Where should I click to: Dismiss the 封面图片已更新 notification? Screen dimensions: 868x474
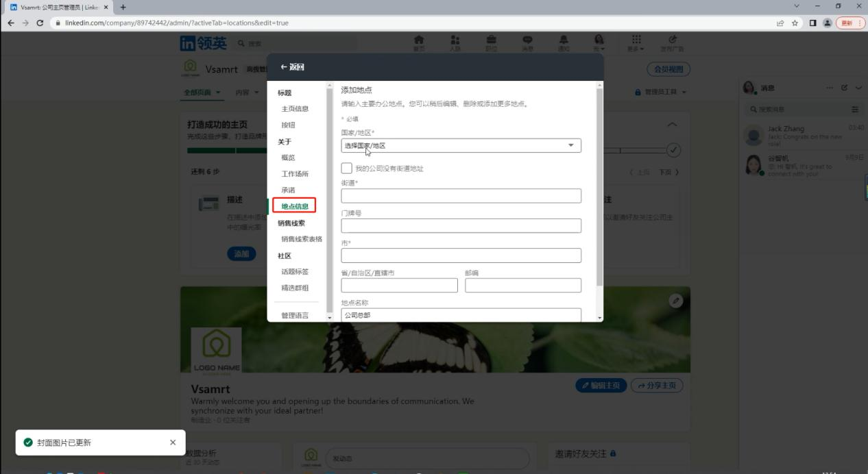[x=173, y=442]
